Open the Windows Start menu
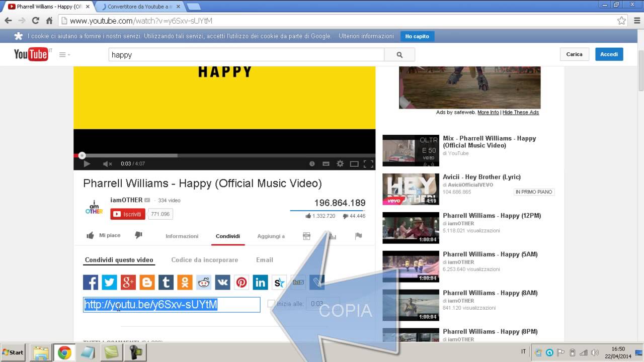This screenshot has width=644, height=362. tap(13, 352)
